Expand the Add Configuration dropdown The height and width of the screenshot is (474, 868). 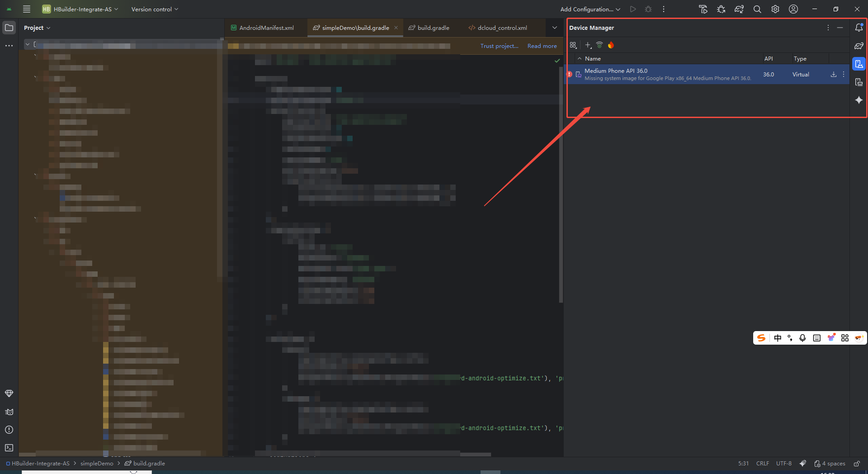coord(590,9)
